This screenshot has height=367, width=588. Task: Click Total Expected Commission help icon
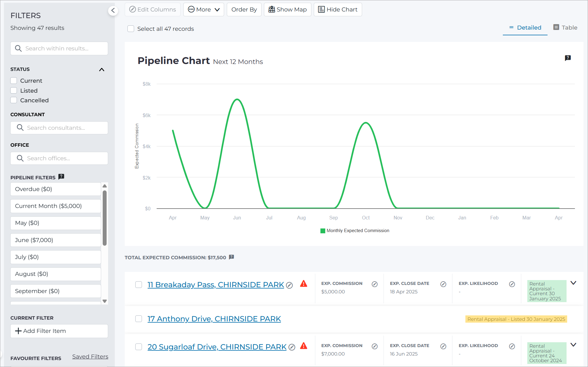point(232,257)
